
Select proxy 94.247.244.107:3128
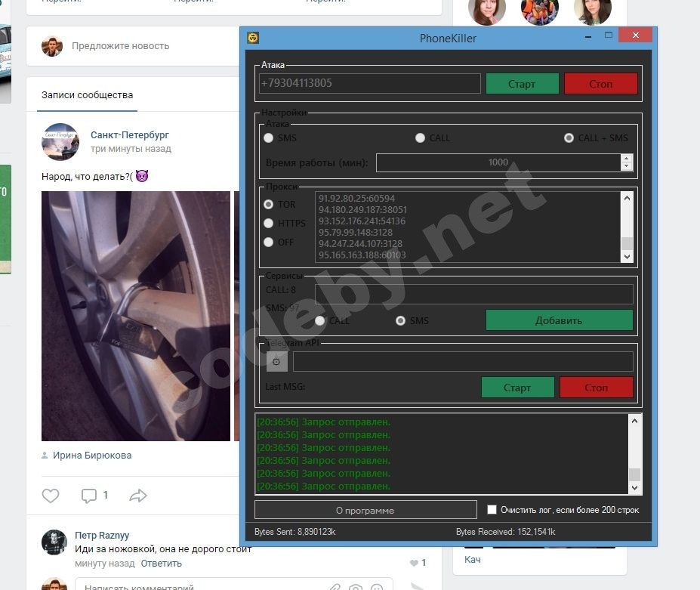coord(360,244)
